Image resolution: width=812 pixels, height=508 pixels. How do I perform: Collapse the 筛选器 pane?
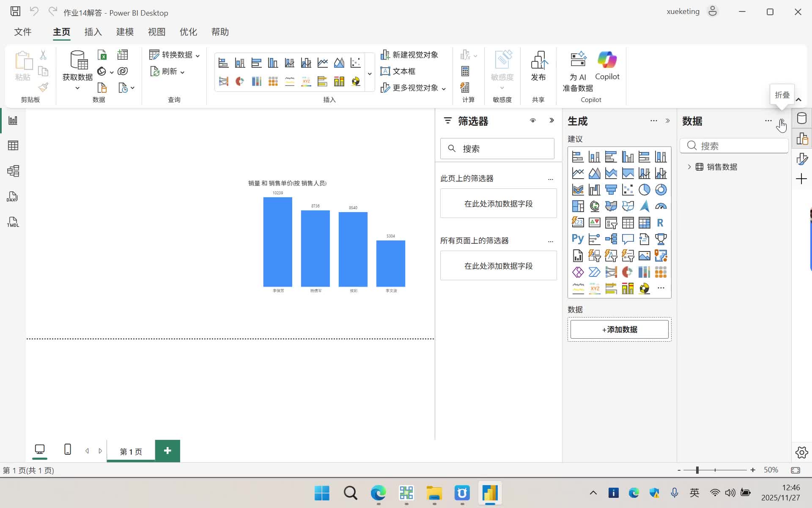point(551,121)
